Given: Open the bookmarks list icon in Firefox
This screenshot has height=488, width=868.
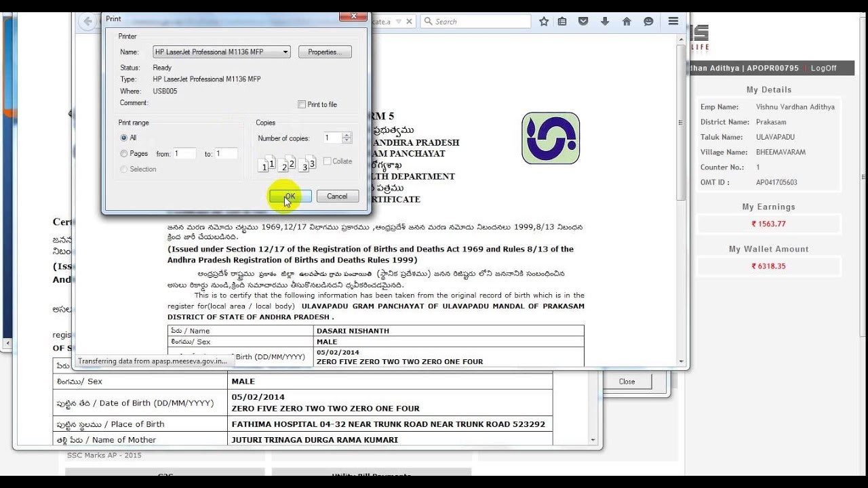Looking at the screenshot, I should (562, 22).
